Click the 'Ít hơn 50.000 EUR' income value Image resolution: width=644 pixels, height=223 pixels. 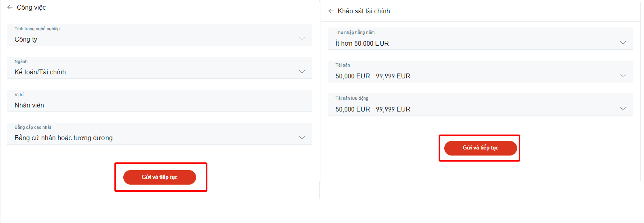pyautogui.click(x=362, y=43)
